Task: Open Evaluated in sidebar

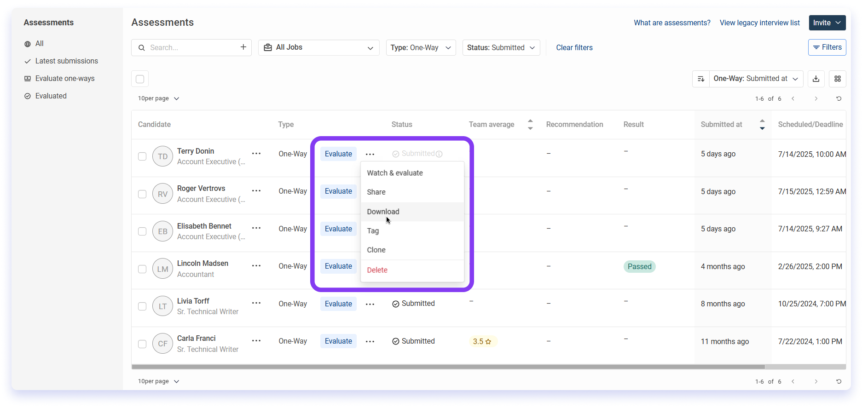Action: 46,96
